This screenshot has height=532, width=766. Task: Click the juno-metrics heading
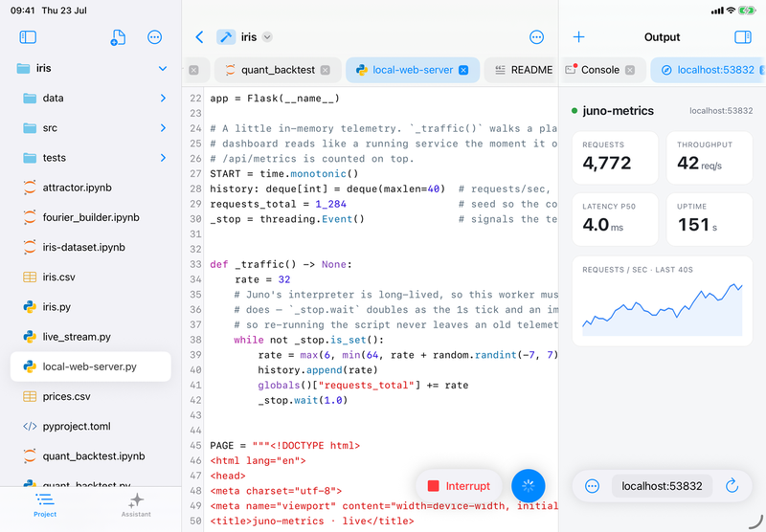tap(618, 111)
